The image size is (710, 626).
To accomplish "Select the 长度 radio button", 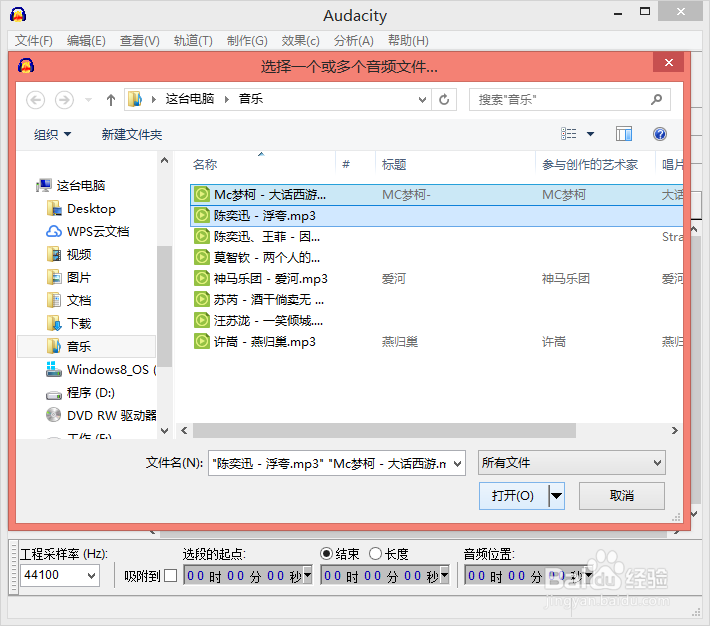I will coord(375,554).
